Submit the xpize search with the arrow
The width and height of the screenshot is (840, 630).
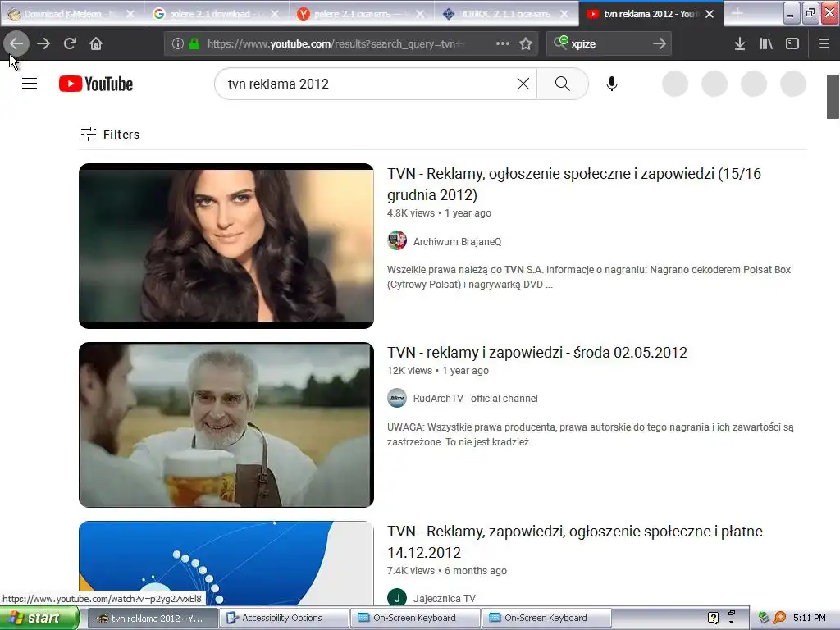click(660, 43)
